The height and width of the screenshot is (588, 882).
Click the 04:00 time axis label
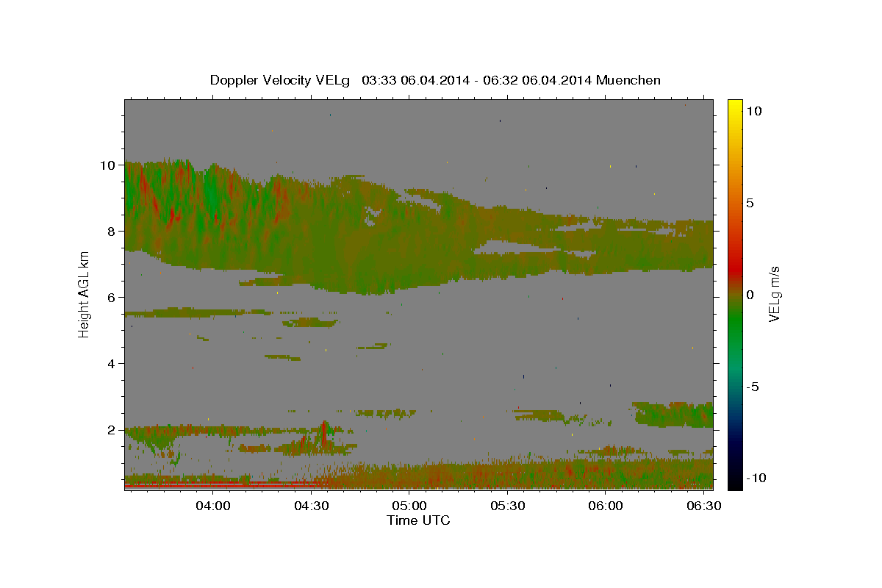(213, 506)
